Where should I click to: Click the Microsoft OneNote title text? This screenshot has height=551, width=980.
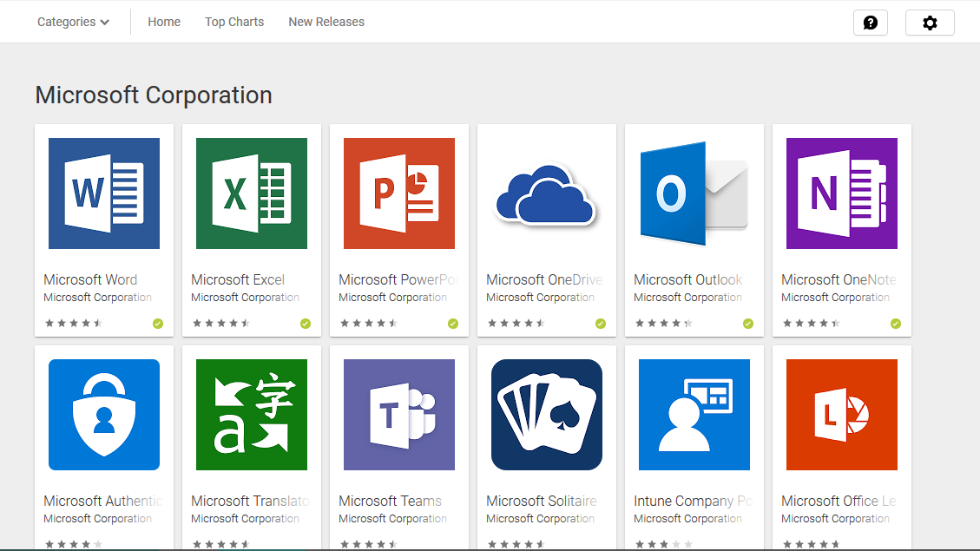pyautogui.click(x=839, y=280)
